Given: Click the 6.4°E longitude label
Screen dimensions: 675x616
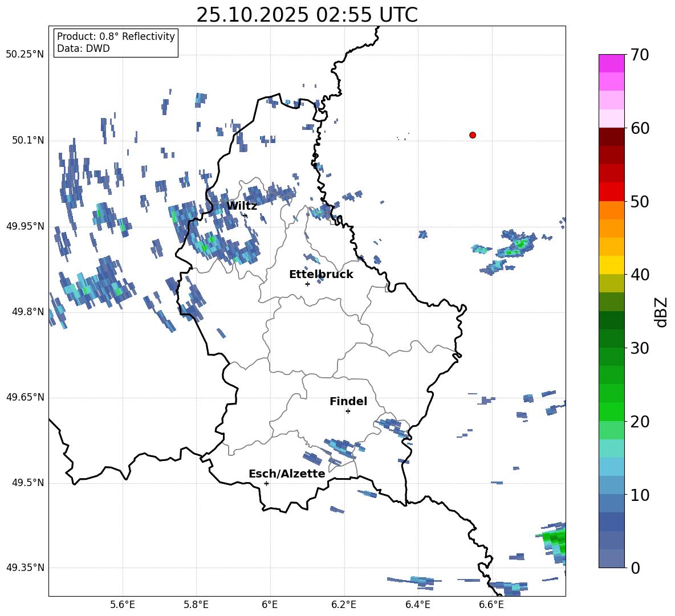Looking at the screenshot, I should click(x=417, y=605).
